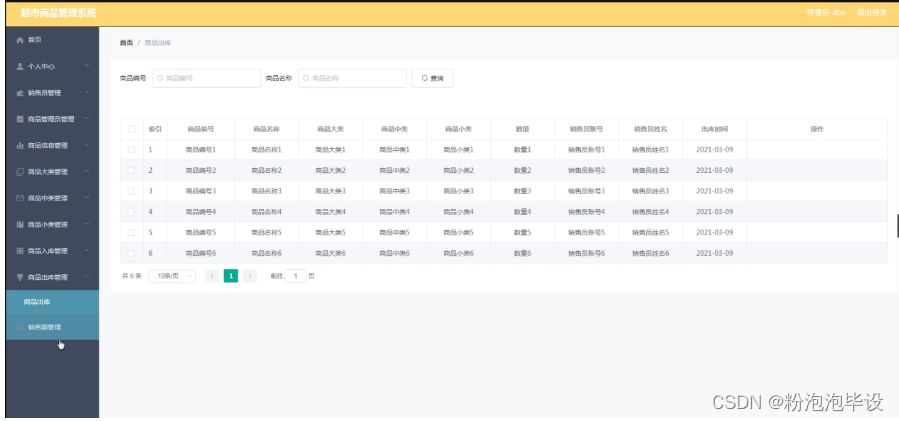Select the checkbox for row 商品编号5
899x421 pixels.
(x=132, y=232)
